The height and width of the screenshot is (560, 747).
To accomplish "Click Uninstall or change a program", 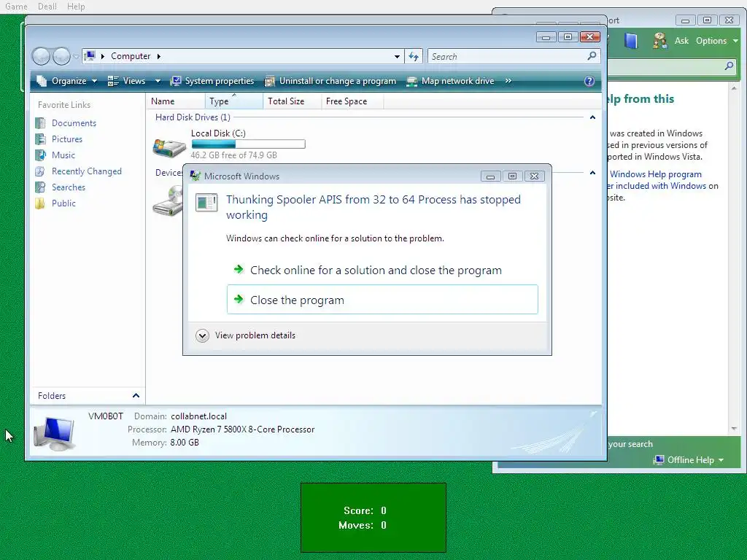I will tap(330, 81).
